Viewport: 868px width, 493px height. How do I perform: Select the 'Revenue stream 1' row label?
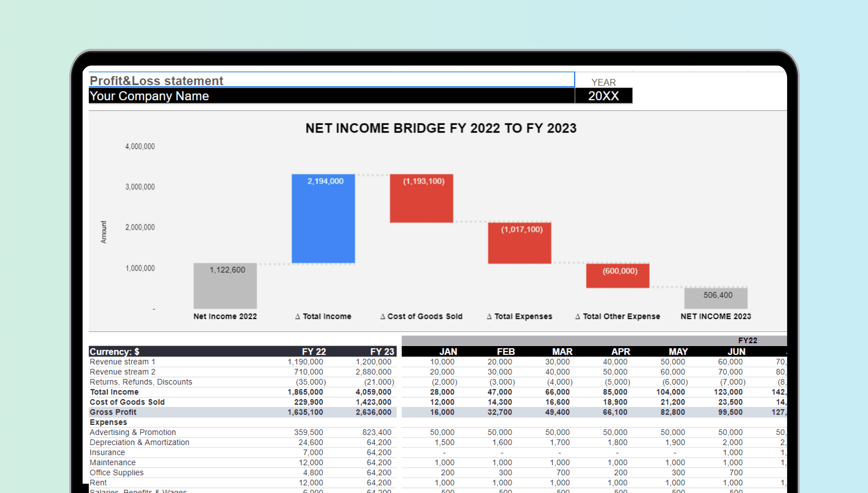pos(122,362)
